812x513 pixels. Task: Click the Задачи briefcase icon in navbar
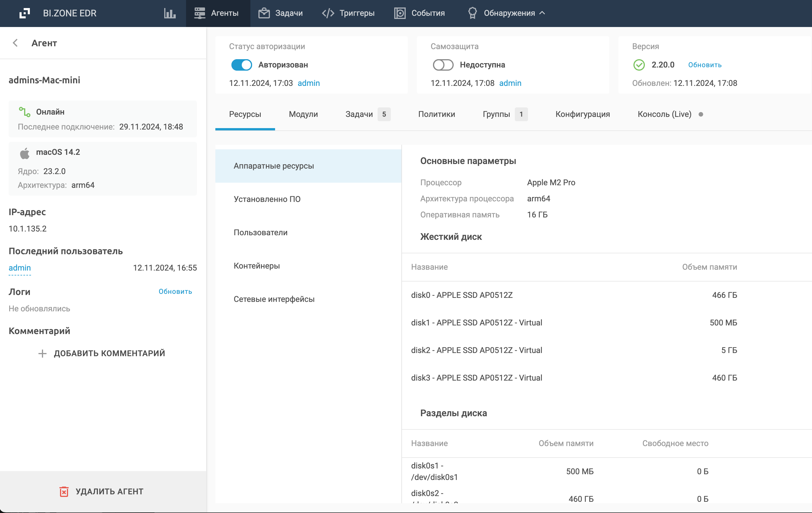pyautogui.click(x=264, y=13)
